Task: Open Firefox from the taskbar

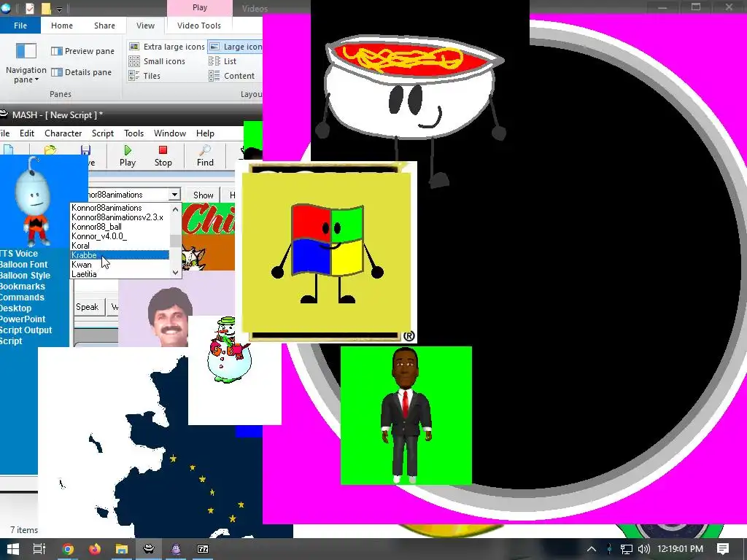Action: click(x=95, y=549)
